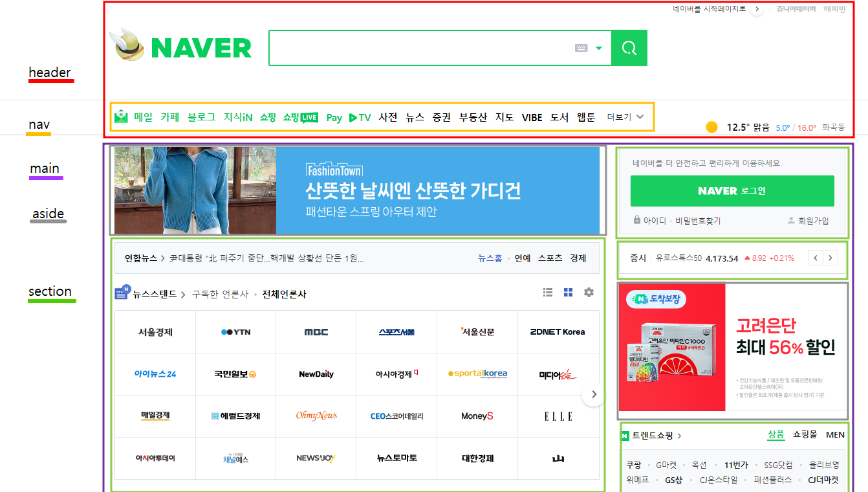The image size is (868, 492).
Task: Open the TV play icon link
Action: click(360, 118)
